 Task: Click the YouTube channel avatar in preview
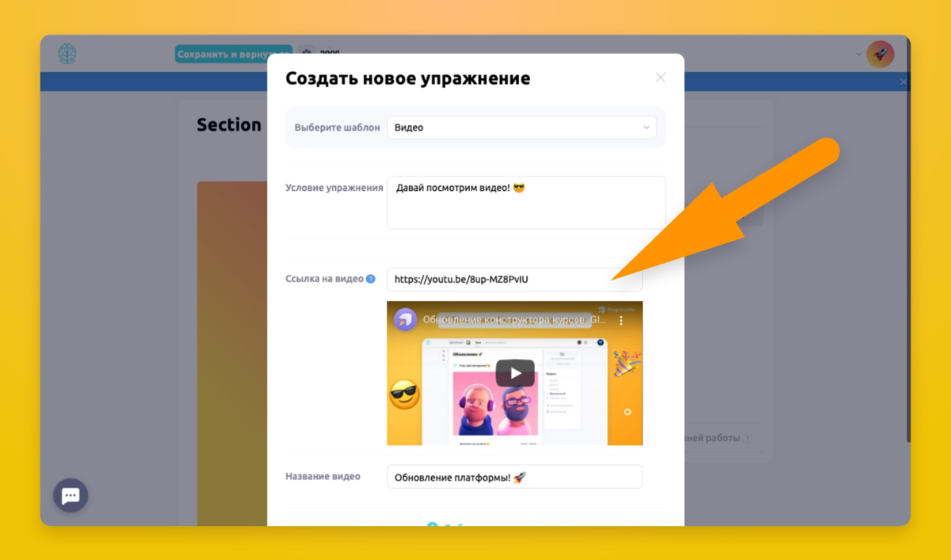click(406, 320)
